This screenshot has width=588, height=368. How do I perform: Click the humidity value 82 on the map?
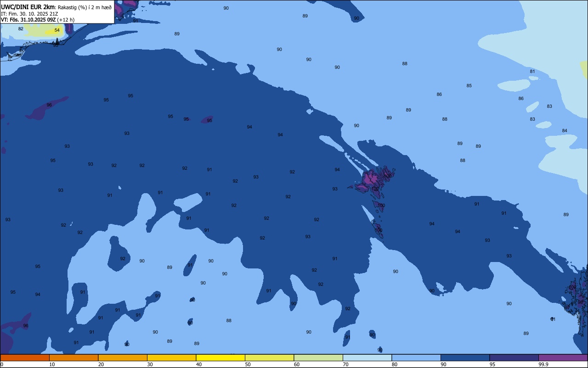click(21, 29)
